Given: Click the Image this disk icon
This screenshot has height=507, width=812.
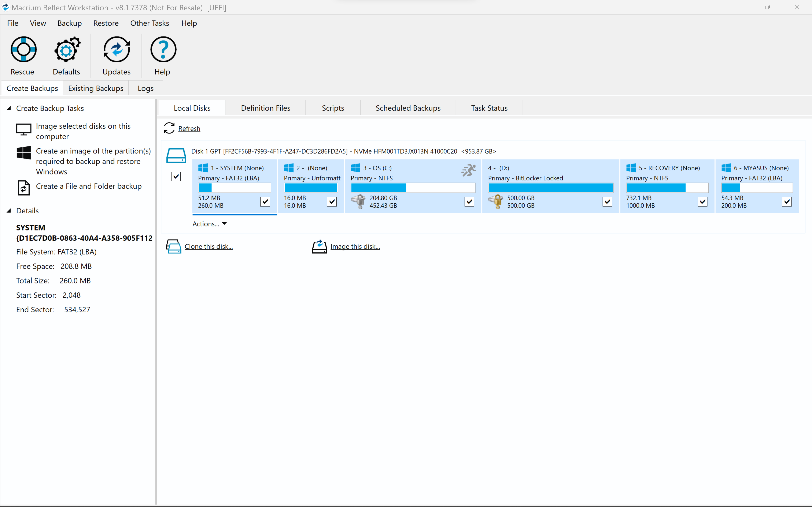Looking at the screenshot, I should 319,246.
